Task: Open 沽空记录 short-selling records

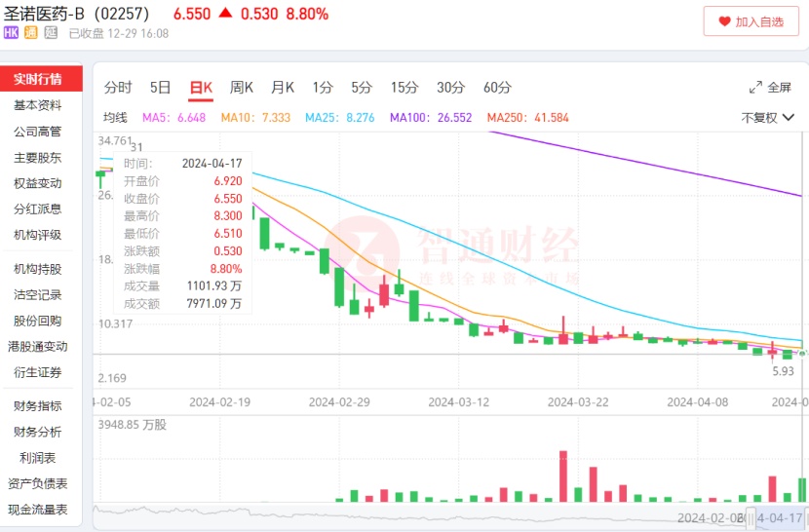Action: [38, 294]
